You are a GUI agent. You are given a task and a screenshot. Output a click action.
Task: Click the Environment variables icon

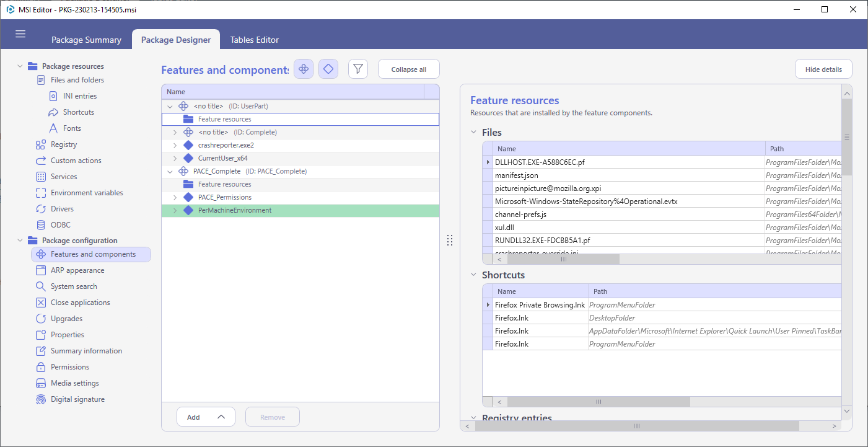pyautogui.click(x=41, y=193)
